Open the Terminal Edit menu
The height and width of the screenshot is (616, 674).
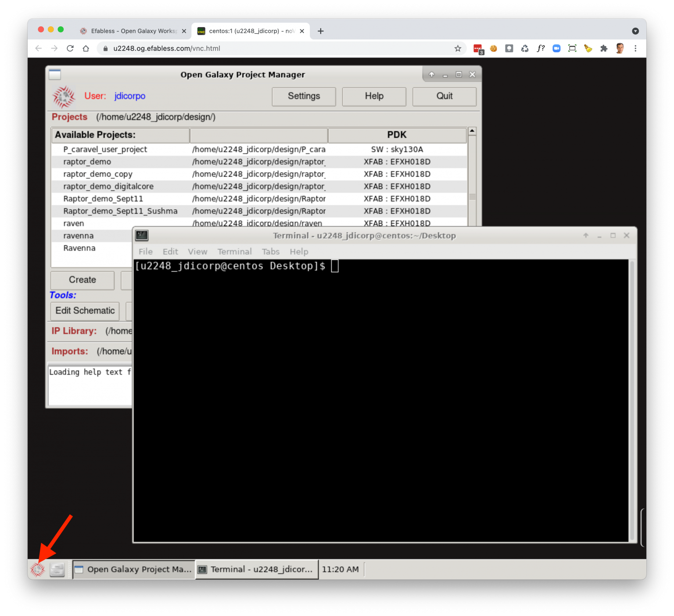(170, 251)
